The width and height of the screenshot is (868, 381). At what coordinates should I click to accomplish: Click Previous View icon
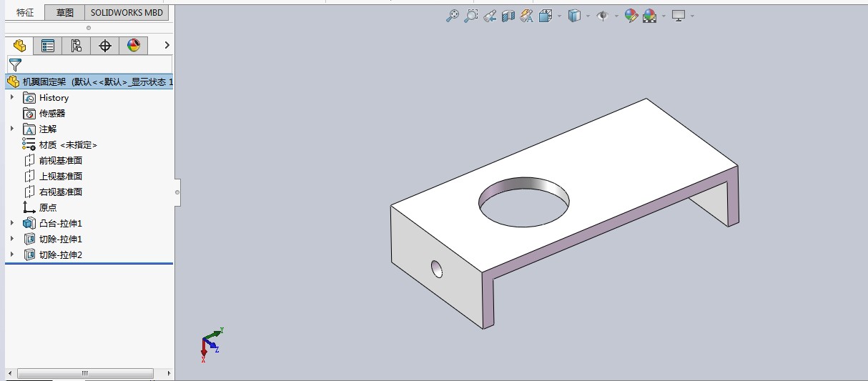490,15
